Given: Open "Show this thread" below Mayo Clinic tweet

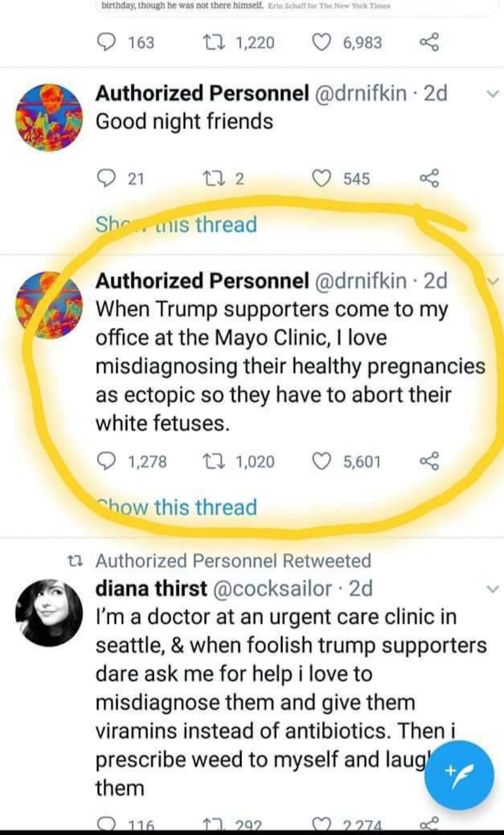Looking at the screenshot, I should click(x=176, y=507).
